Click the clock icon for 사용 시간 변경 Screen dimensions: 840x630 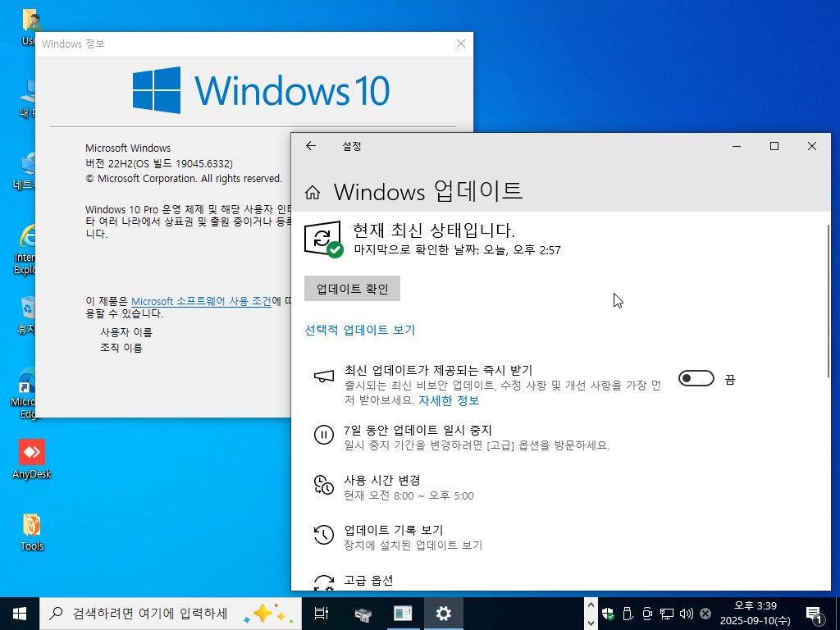point(323,485)
